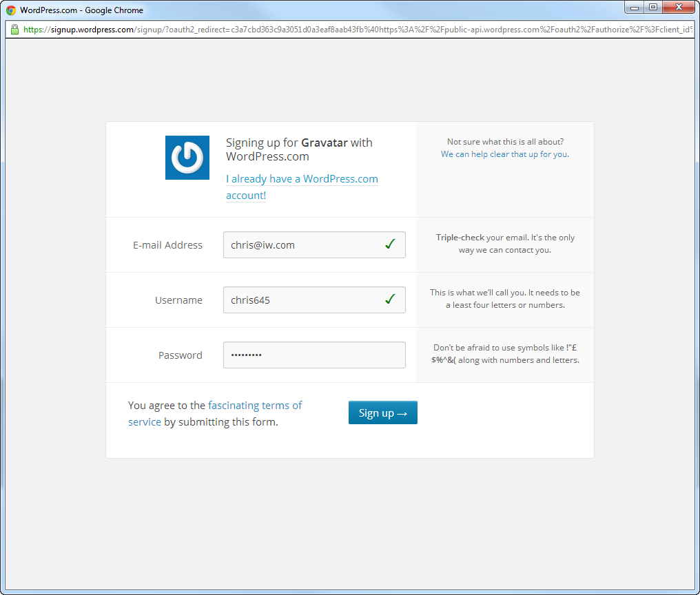Click the E-mail Address label
The height and width of the screenshot is (595, 700).
click(x=167, y=245)
